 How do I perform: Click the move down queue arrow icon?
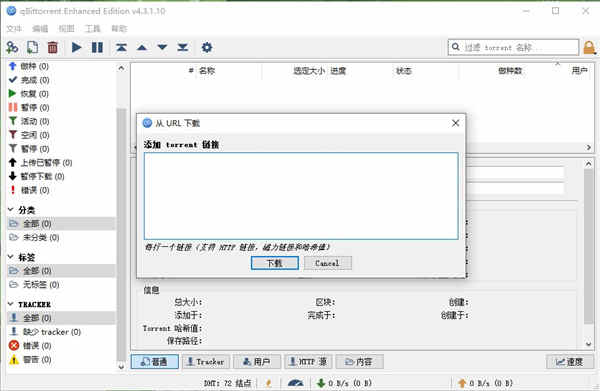[x=162, y=47]
